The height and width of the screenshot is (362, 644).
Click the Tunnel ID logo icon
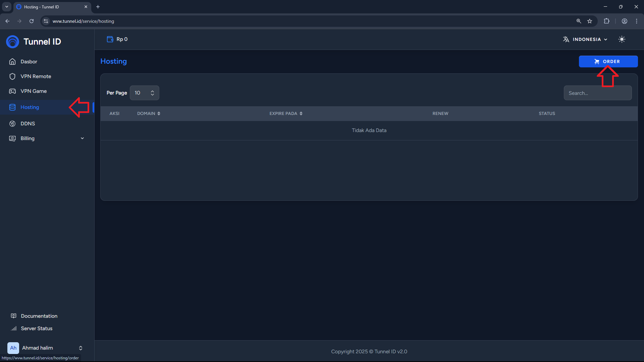[x=12, y=42]
